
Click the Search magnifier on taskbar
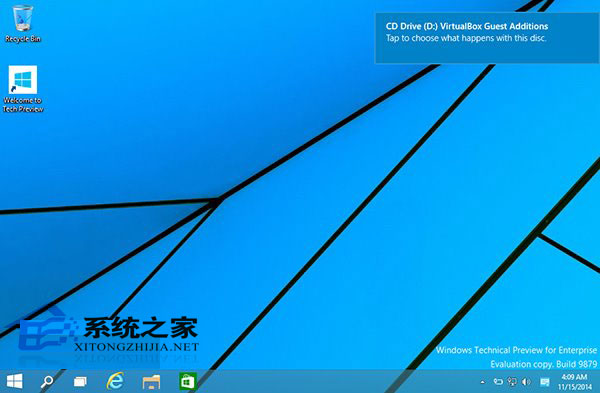(47, 382)
